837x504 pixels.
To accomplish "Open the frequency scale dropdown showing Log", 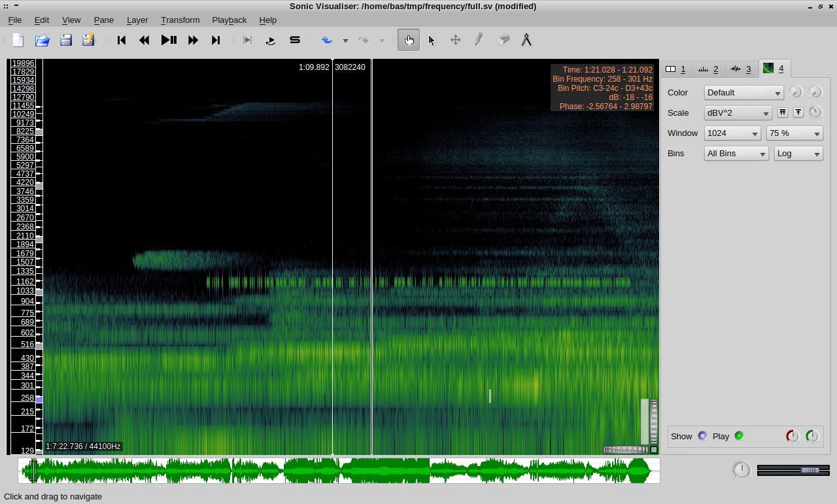I will point(798,154).
